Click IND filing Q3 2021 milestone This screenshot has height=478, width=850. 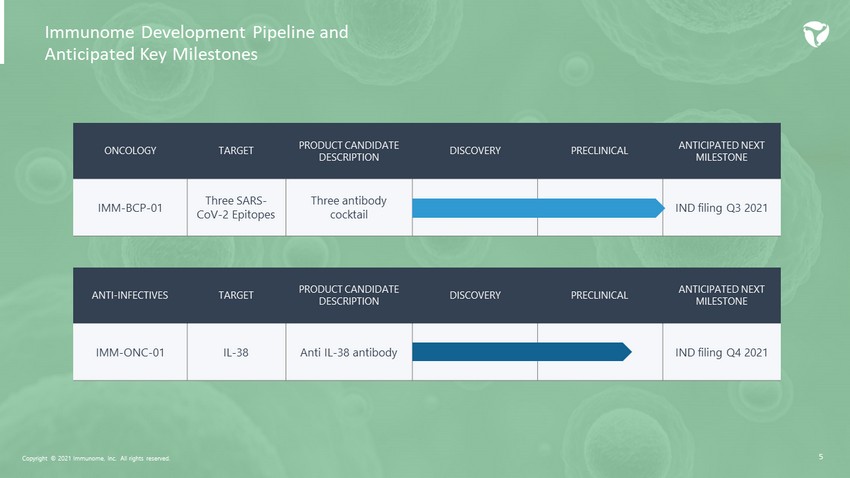[x=721, y=208]
